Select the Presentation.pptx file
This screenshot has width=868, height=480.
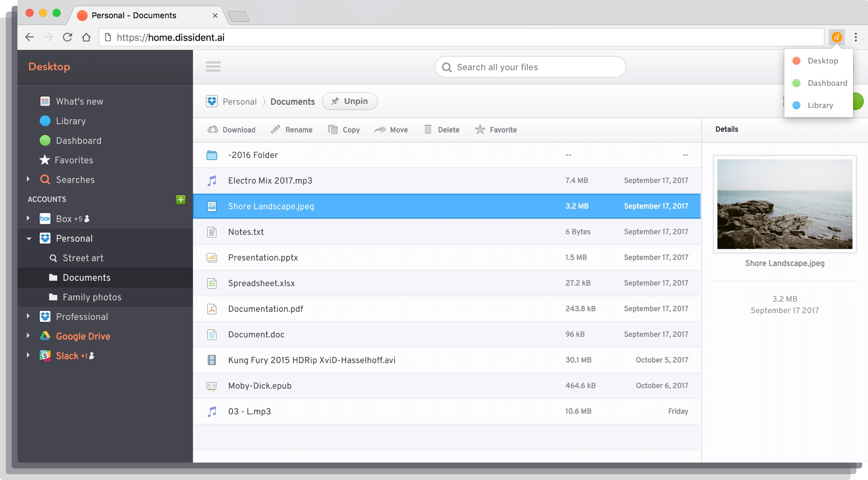(447, 258)
